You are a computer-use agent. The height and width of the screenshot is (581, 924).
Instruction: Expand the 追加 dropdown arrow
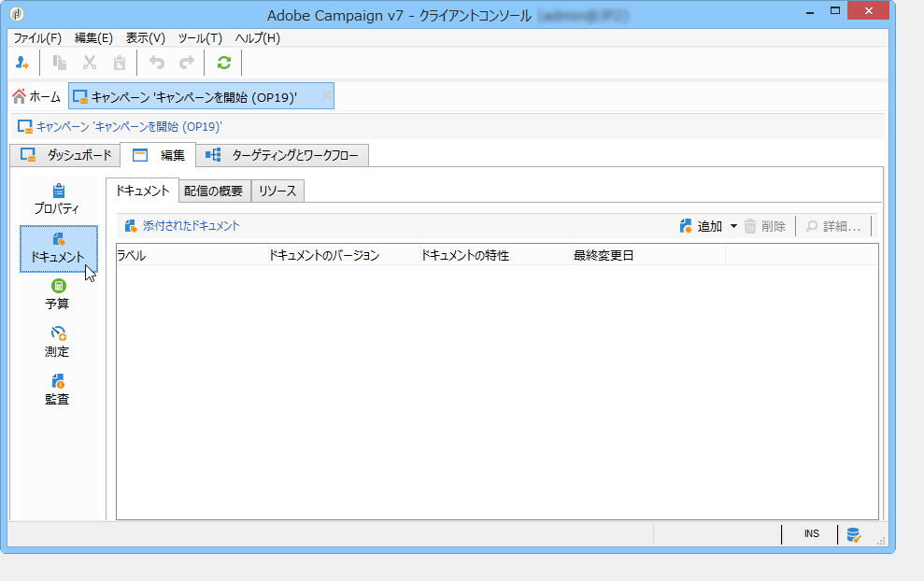tap(733, 226)
